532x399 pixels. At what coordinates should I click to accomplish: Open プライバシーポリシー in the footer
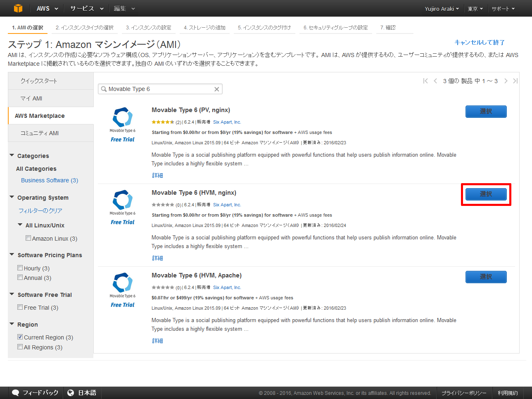point(464,393)
